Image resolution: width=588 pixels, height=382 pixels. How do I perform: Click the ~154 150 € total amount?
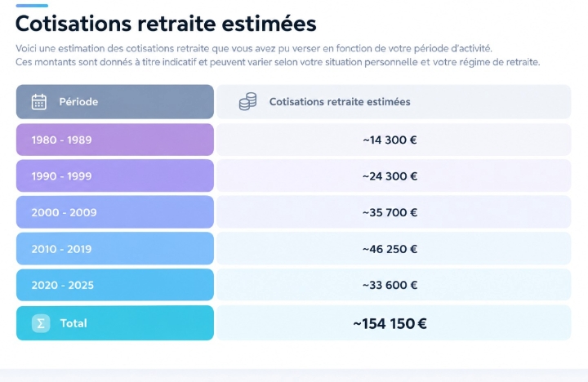(390, 323)
